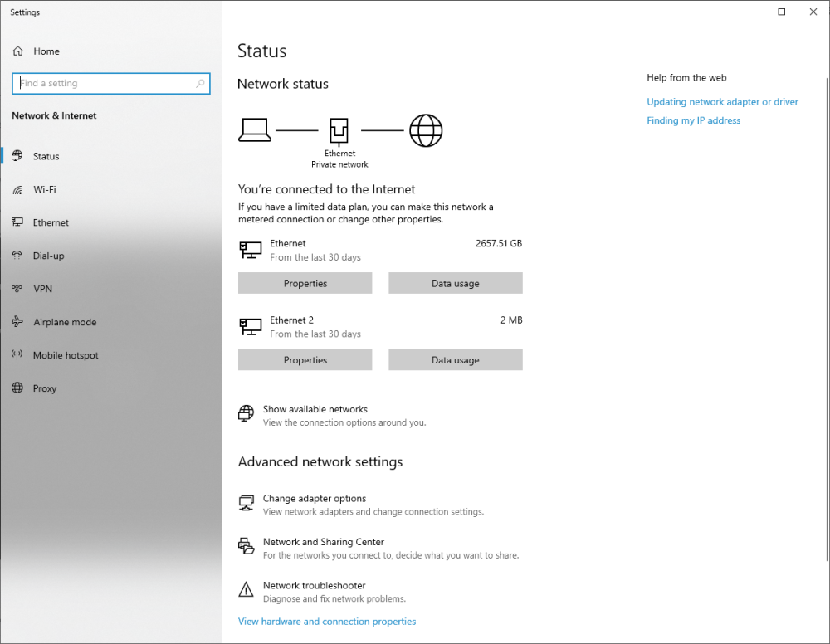Click the Network troubleshooter warning icon

coord(246,590)
